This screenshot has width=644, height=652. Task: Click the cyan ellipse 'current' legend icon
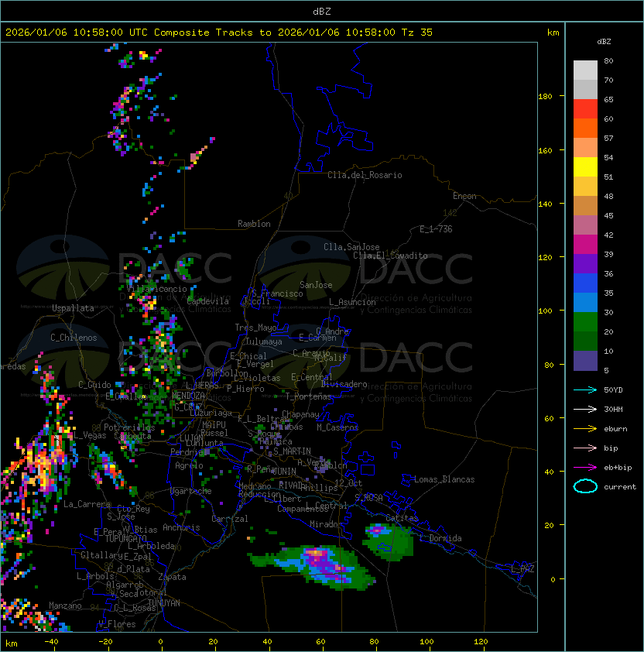(x=585, y=486)
